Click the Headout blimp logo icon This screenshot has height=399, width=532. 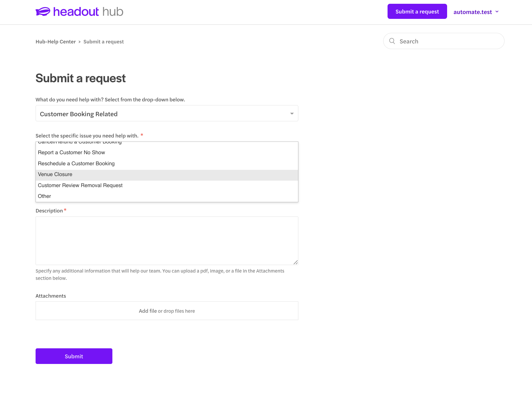point(43,12)
